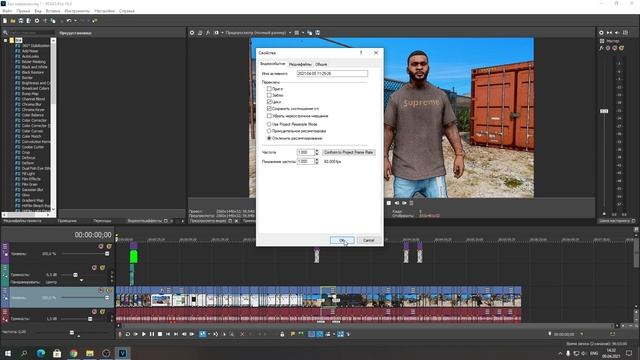Open Microsoft Edge from the taskbar
The image size is (640, 360).
(40, 353)
